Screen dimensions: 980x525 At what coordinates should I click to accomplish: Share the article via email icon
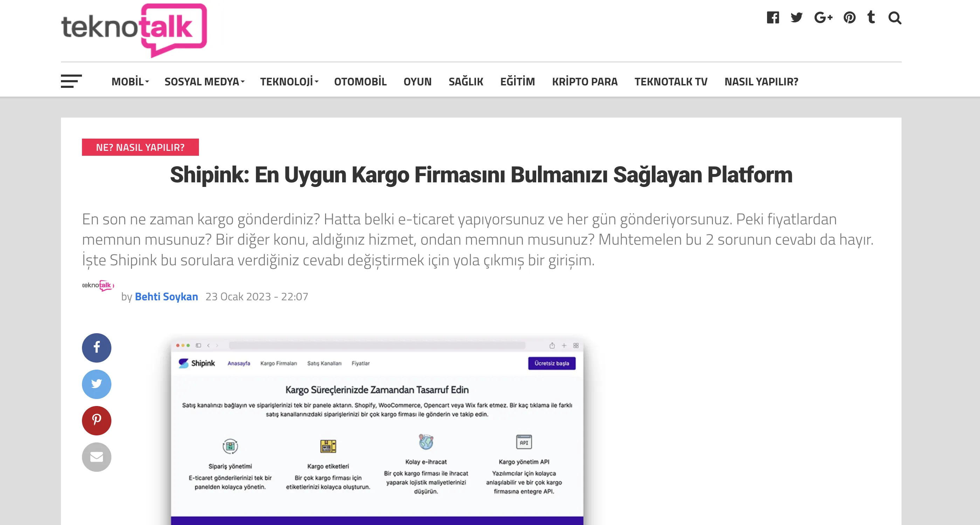(x=96, y=457)
